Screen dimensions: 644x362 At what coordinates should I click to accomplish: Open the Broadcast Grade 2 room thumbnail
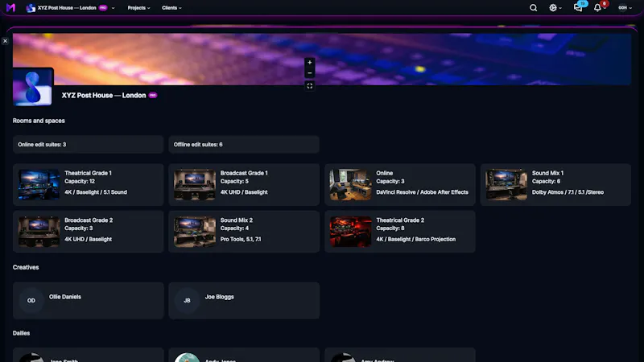39,232
